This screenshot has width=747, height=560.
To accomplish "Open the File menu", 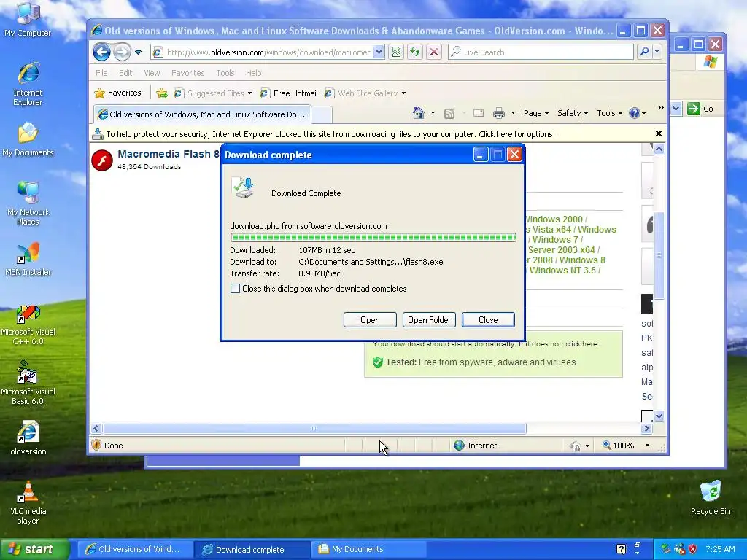I will (x=101, y=73).
